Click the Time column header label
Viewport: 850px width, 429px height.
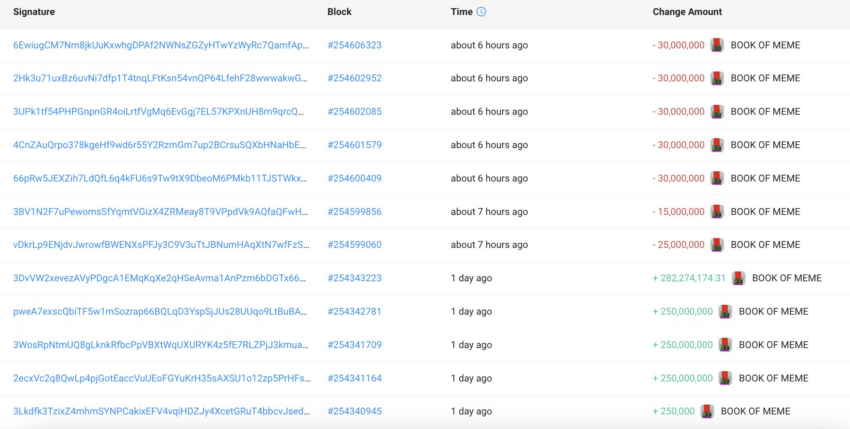click(461, 12)
